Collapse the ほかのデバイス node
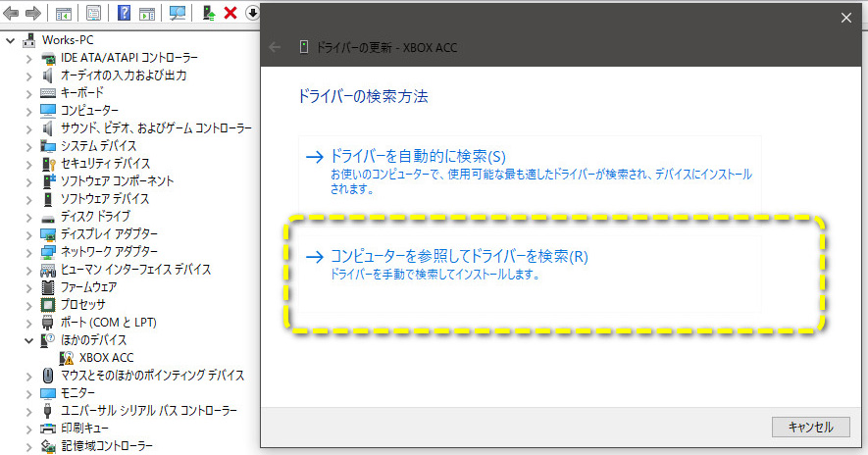Image resolution: width=868 pixels, height=455 pixels. coord(28,340)
